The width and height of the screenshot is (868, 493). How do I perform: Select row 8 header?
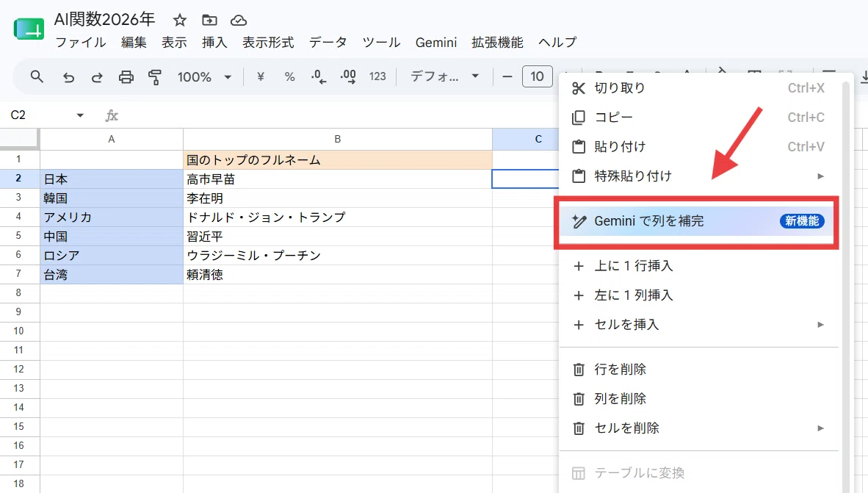pyautogui.click(x=19, y=293)
